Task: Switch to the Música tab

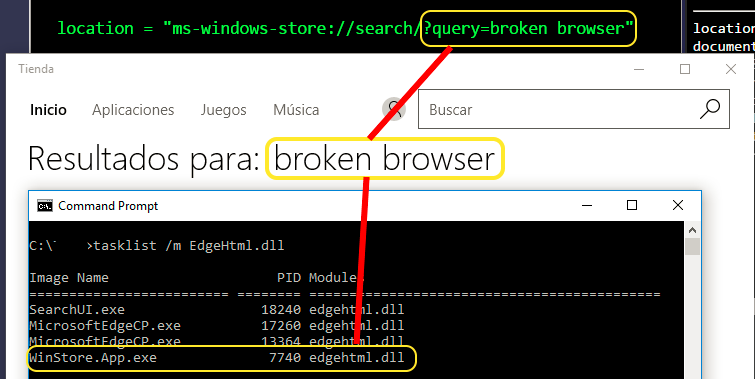Action: (296, 110)
